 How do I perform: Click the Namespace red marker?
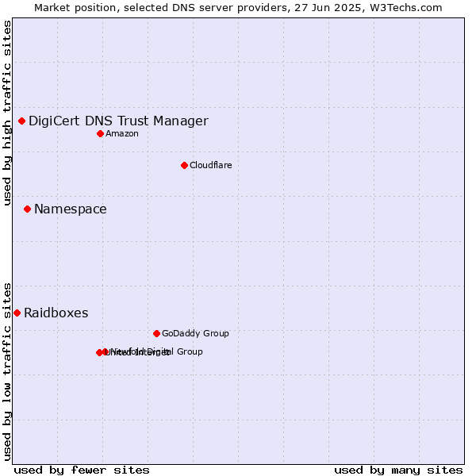click(x=27, y=209)
